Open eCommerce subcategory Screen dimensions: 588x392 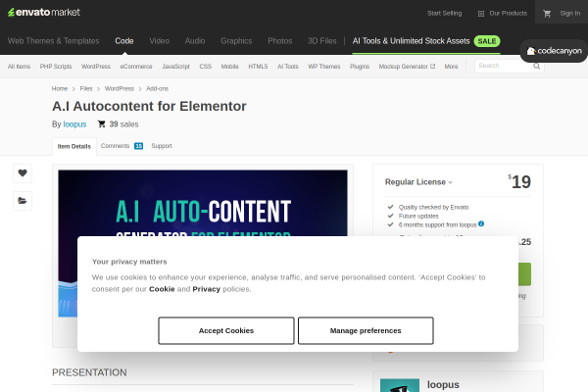pyautogui.click(x=136, y=67)
